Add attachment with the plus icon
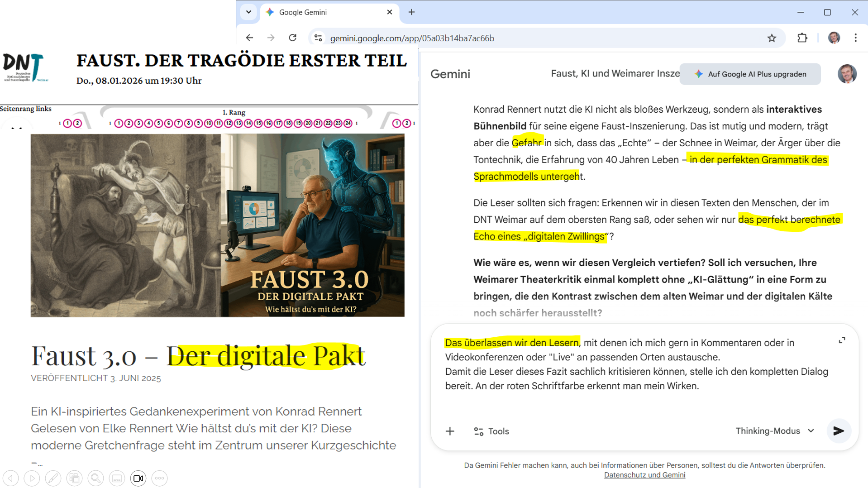Image resolution: width=868 pixels, height=488 pixels. tap(450, 431)
